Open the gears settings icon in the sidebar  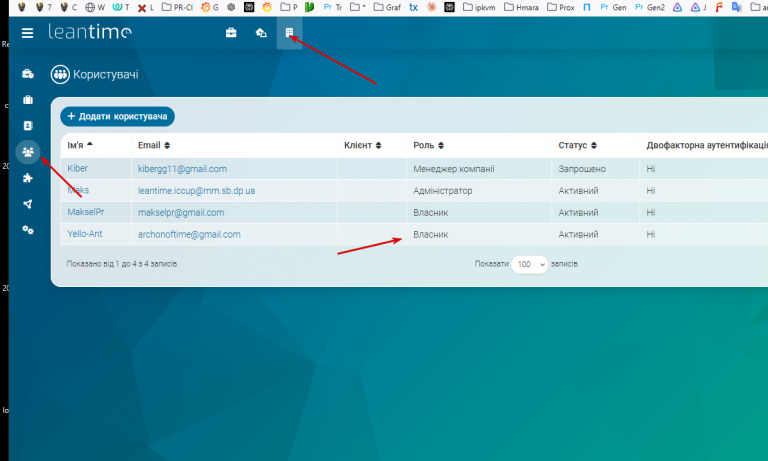[28, 230]
